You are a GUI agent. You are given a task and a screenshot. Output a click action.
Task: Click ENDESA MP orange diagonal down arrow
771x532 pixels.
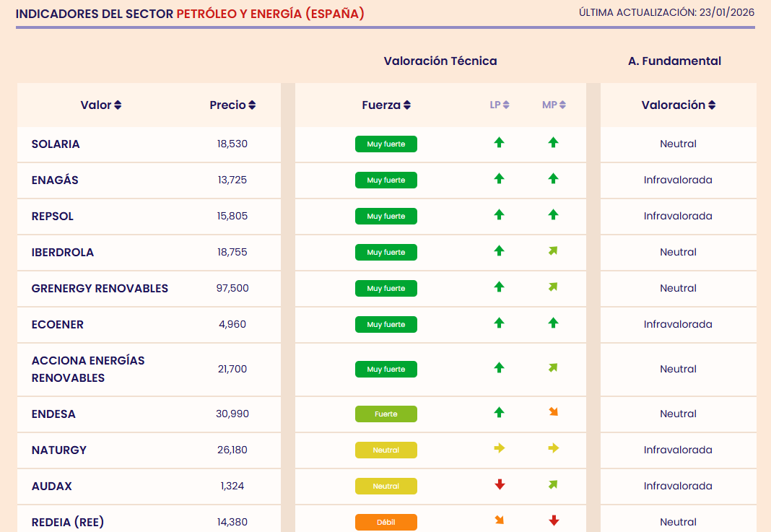(x=554, y=412)
